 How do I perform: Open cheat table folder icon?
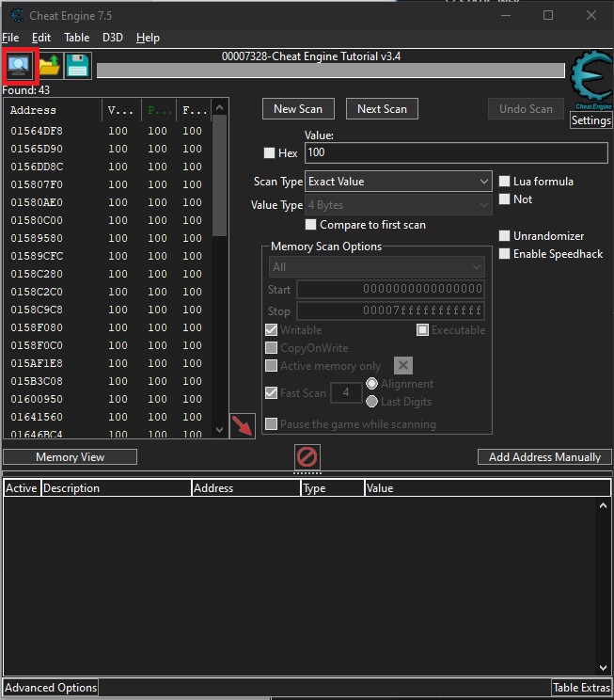[x=49, y=66]
